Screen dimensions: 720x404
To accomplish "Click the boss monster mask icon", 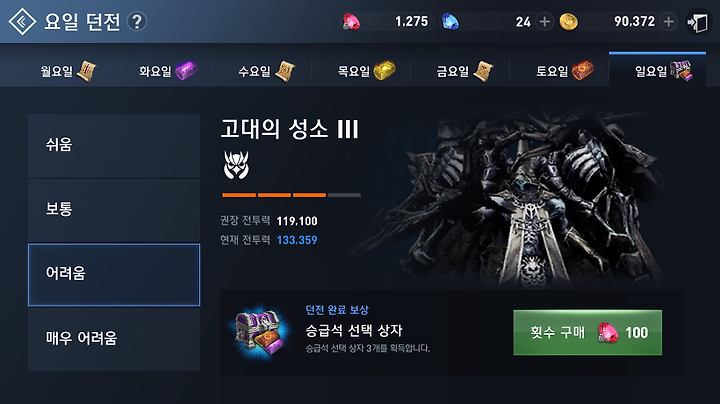I will click(236, 165).
